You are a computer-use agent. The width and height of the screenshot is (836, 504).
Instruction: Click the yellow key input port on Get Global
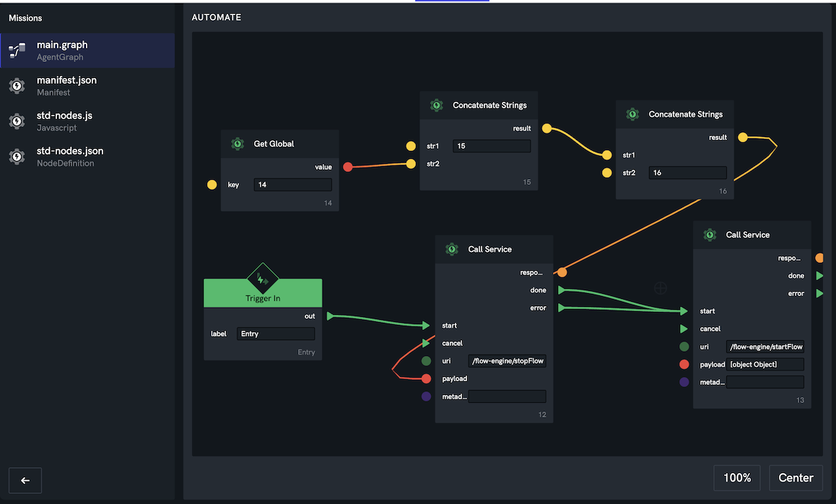tap(212, 185)
